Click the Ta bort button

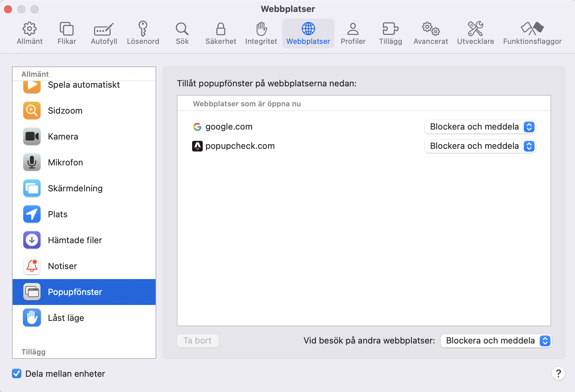coord(198,341)
